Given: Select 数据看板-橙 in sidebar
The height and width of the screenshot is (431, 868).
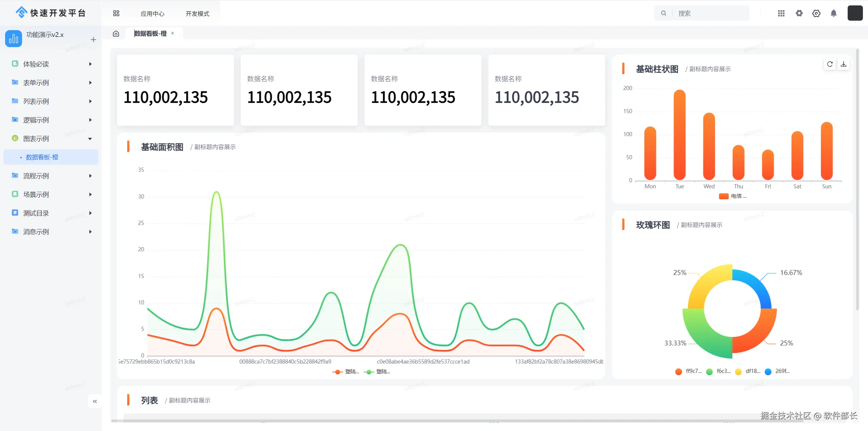Looking at the screenshot, I should tap(42, 157).
